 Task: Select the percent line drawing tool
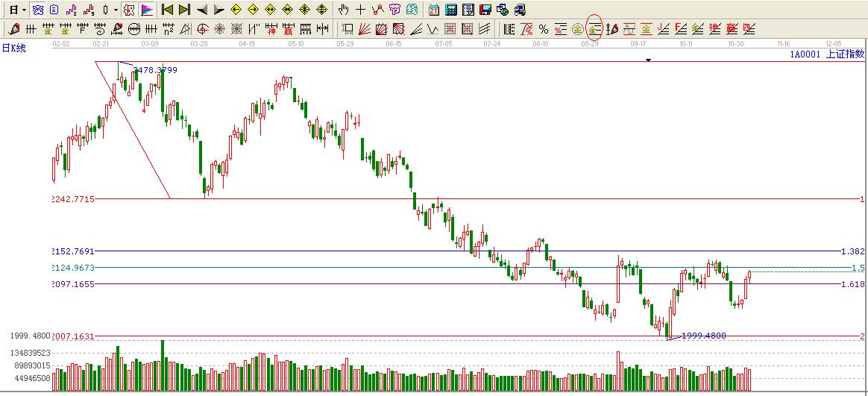(x=544, y=29)
